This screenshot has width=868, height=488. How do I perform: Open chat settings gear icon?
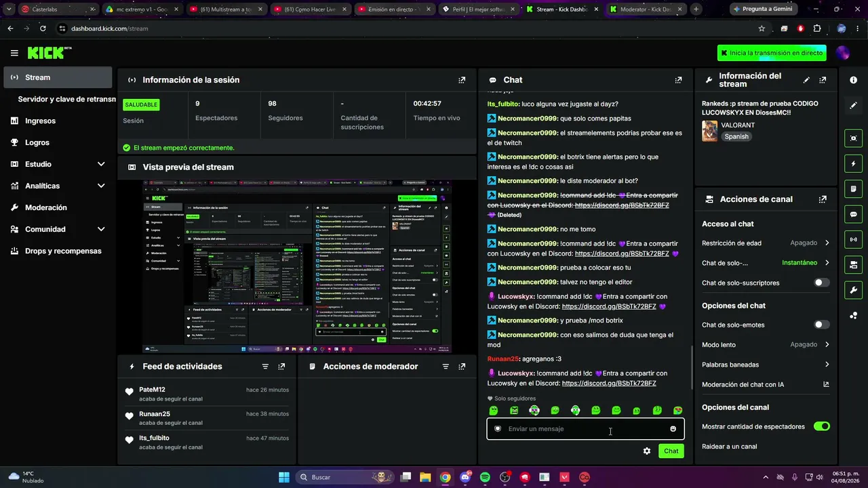click(x=647, y=451)
